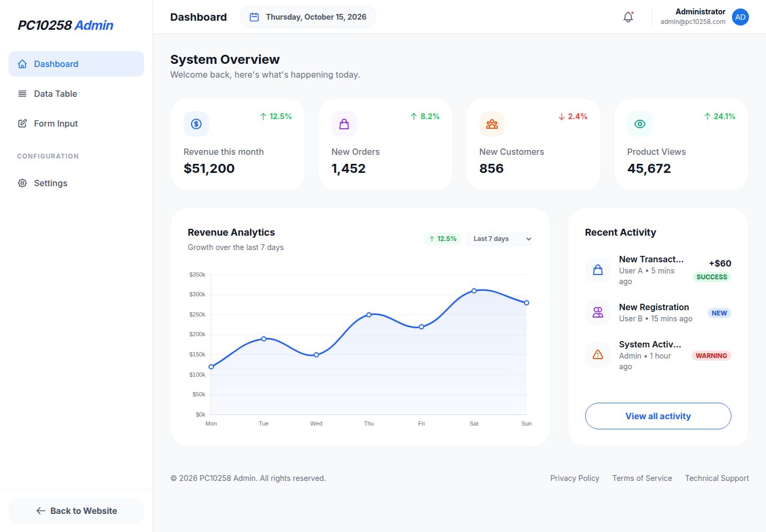The image size is (766, 532).
Task: Click the users icon beside New Registration
Action: [x=598, y=312]
